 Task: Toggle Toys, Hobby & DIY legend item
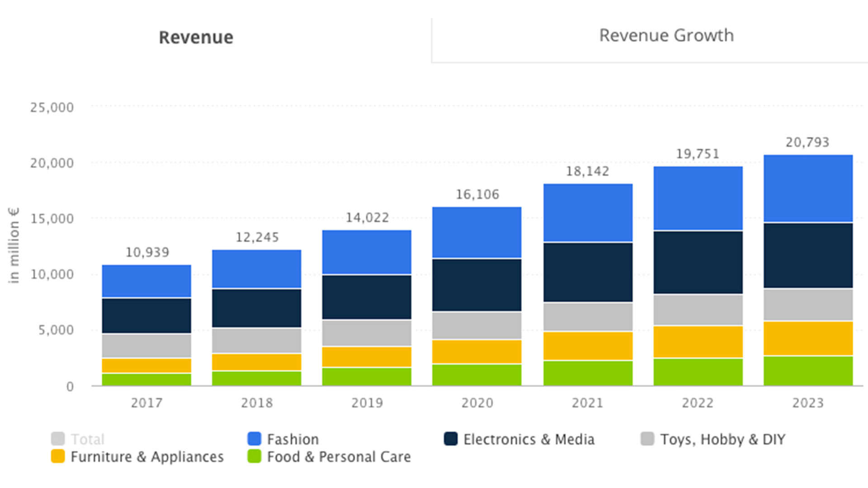click(722, 439)
